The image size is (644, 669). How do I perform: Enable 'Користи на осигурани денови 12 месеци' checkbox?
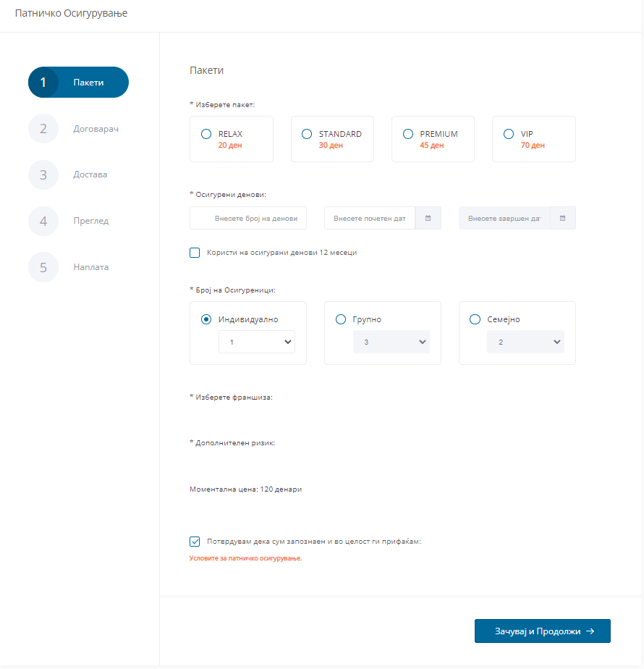click(x=195, y=253)
